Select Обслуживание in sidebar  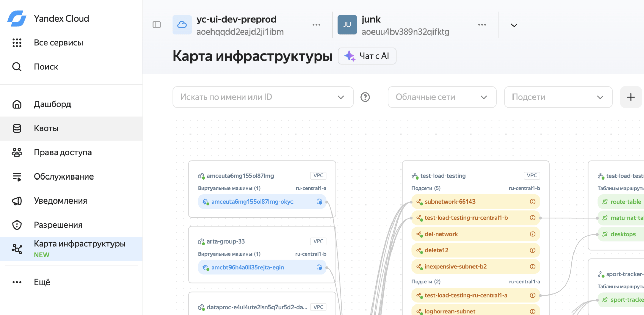(x=71, y=176)
